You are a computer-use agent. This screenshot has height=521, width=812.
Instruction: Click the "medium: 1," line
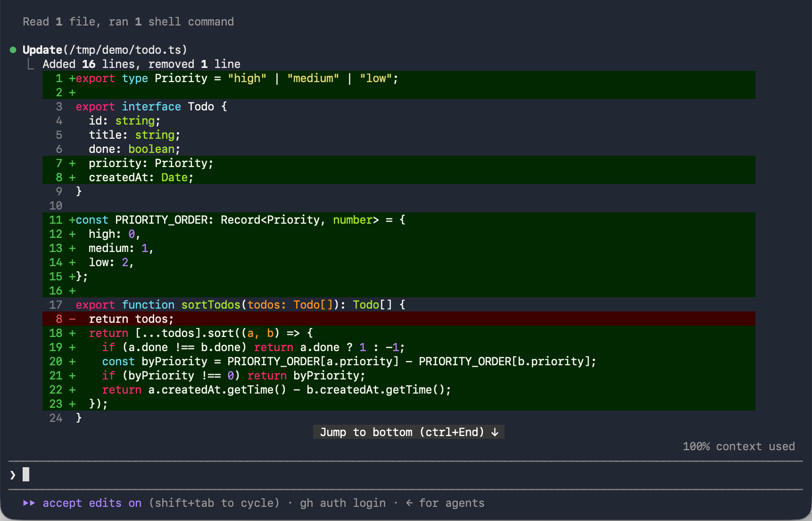click(398, 248)
